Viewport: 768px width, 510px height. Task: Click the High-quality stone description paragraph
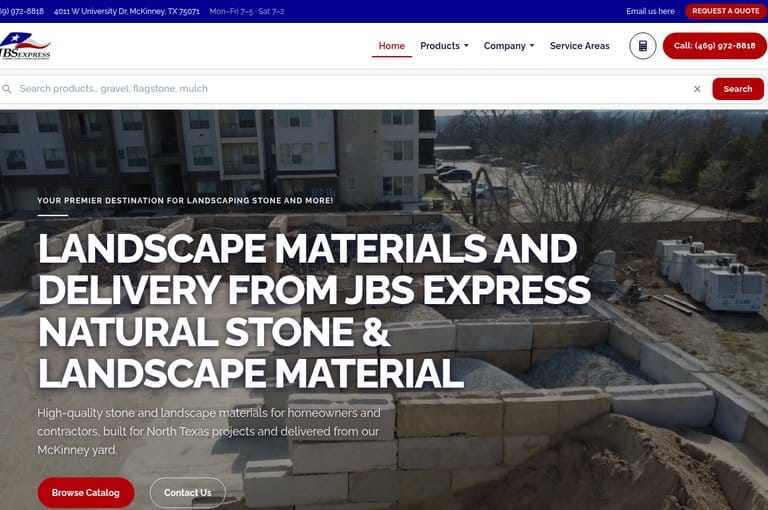point(209,431)
